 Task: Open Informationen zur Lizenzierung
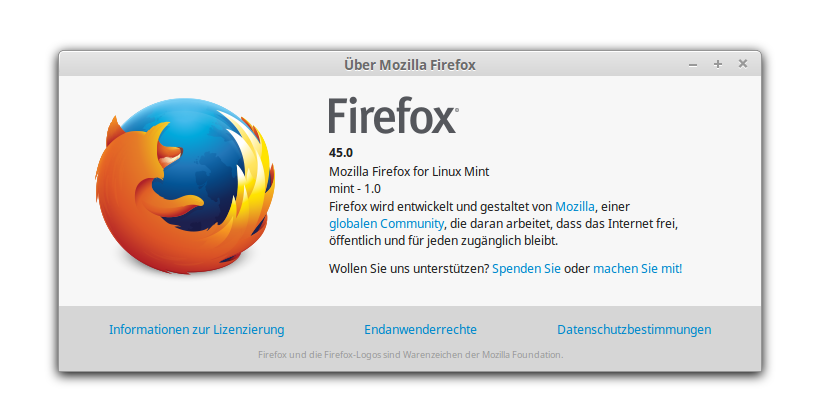[197, 330]
